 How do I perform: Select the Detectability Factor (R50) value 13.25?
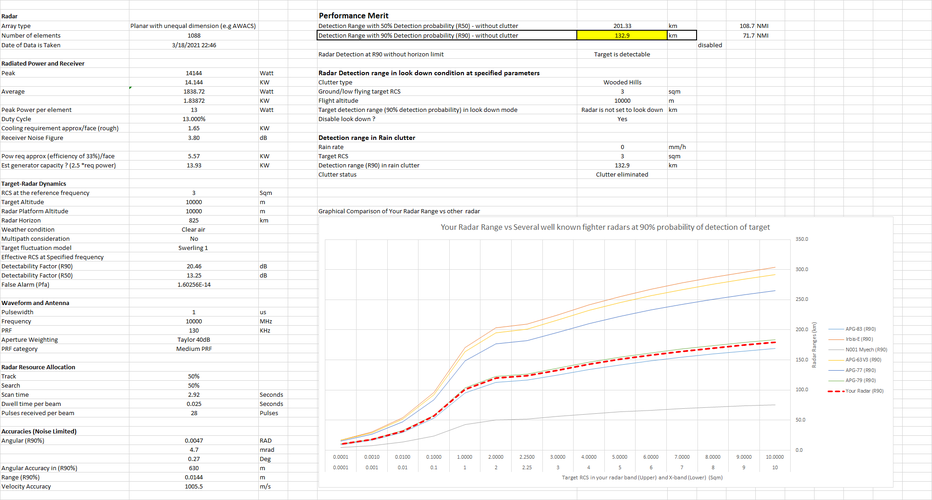(194, 276)
